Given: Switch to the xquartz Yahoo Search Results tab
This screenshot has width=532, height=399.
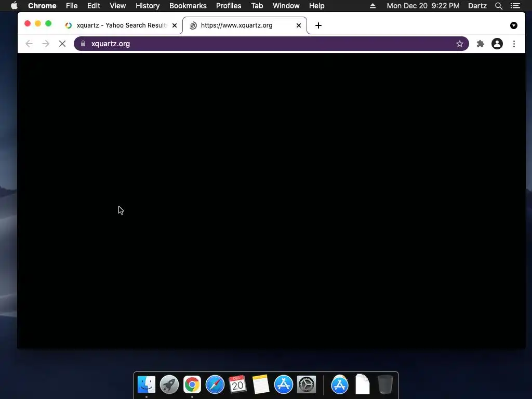Looking at the screenshot, I should (122, 25).
